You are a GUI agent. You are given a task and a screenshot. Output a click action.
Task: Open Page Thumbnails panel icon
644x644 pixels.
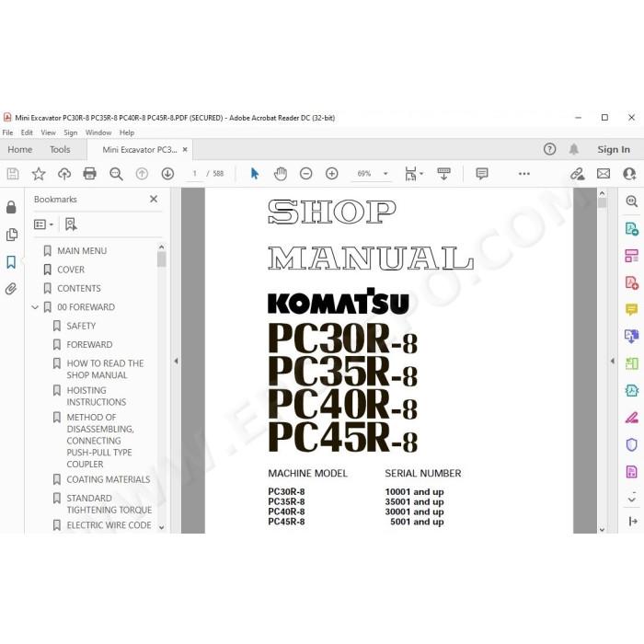coord(12,235)
